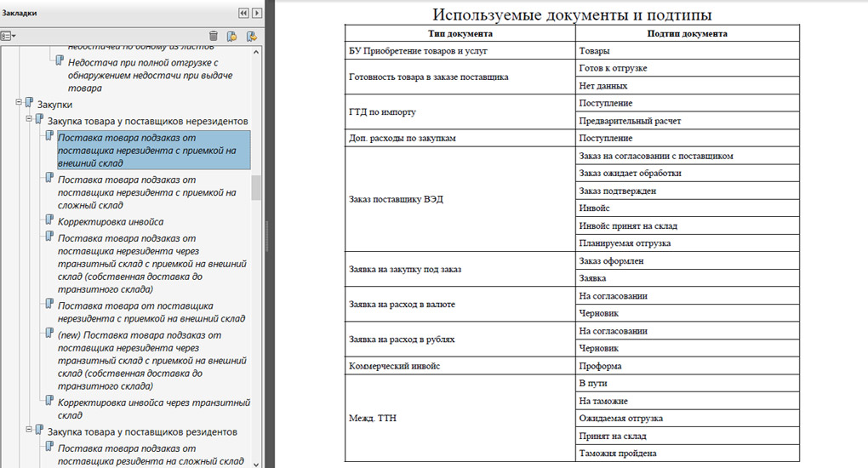Click the Закладки panel title

coord(20,13)
